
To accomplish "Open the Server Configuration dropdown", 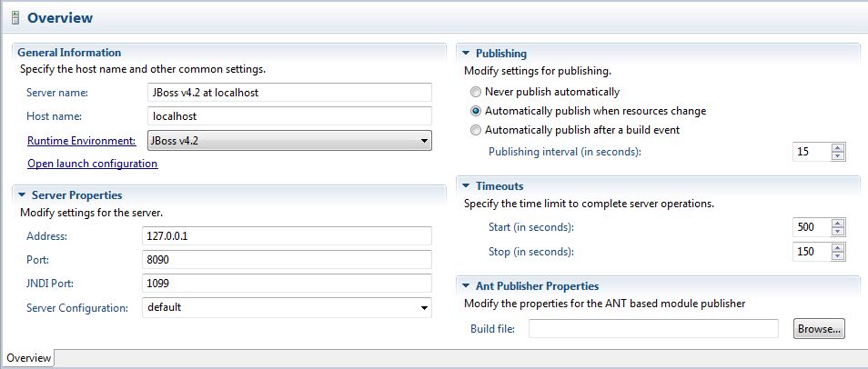I will [287, 307].
